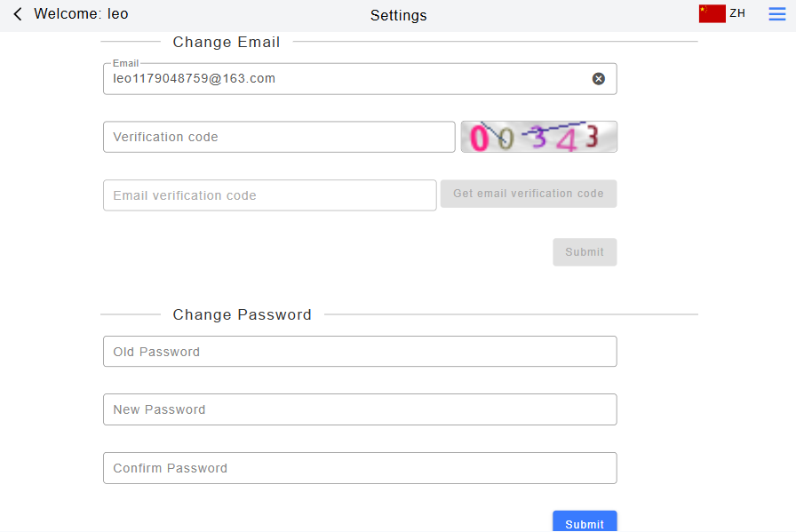The image size is (796, 532).
Task: Open the hamburger menu
Action: [x=777, y=14]
